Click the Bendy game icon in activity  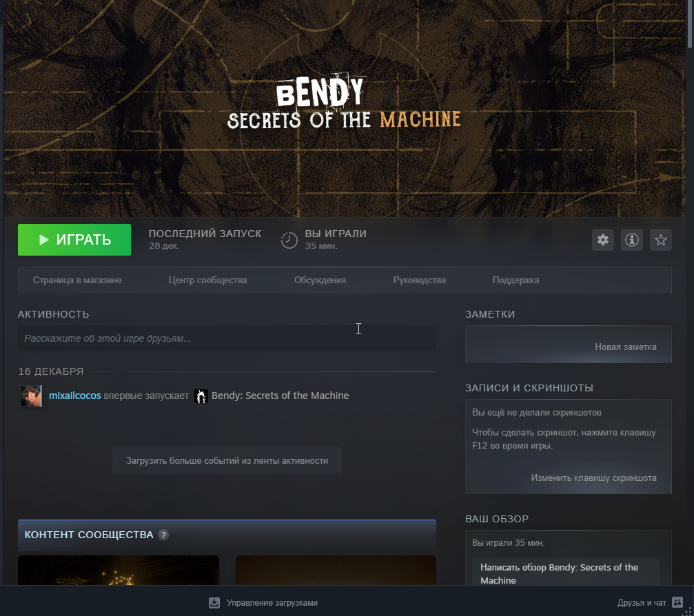click(x=201, y=396)
